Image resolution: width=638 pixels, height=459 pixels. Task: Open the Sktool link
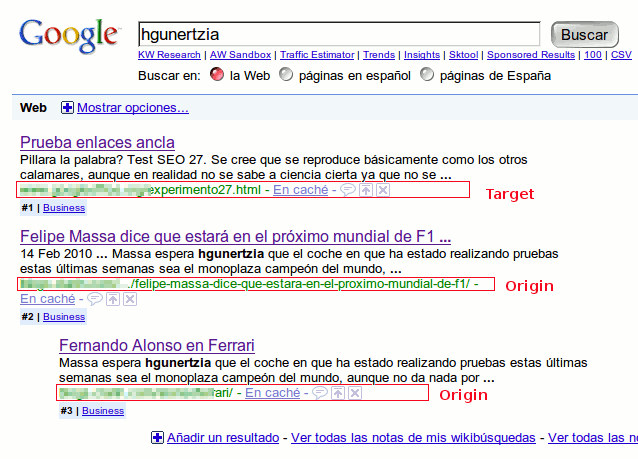coord(463,55)
